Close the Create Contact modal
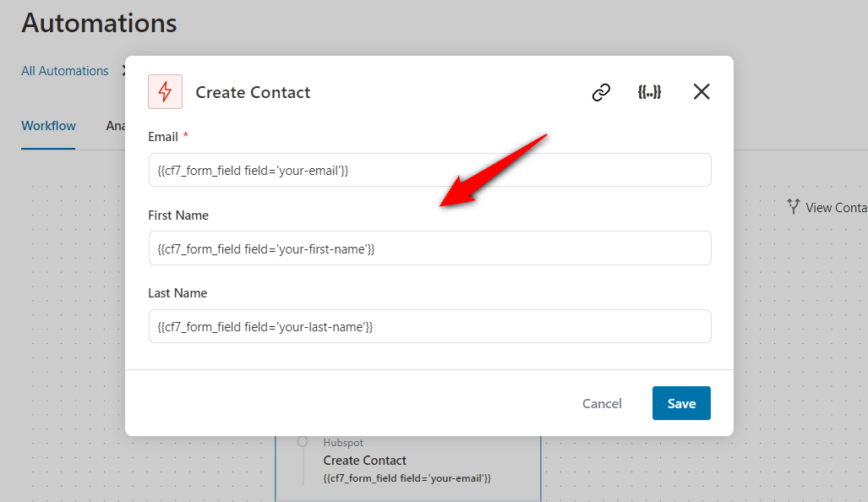The image size is (868, 502). click(x=701, y=91)
